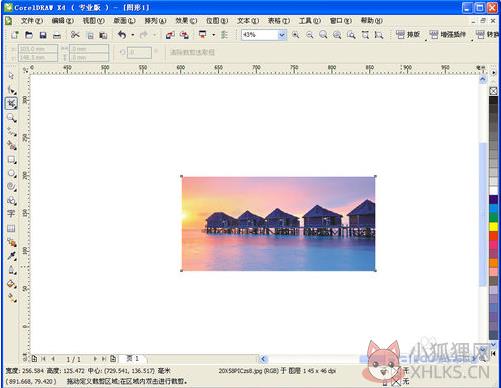The width and height of the screenshot is (501, 388).
Task: Open the 位图 (Bitmaps) menu
Action: click(217, 21)
